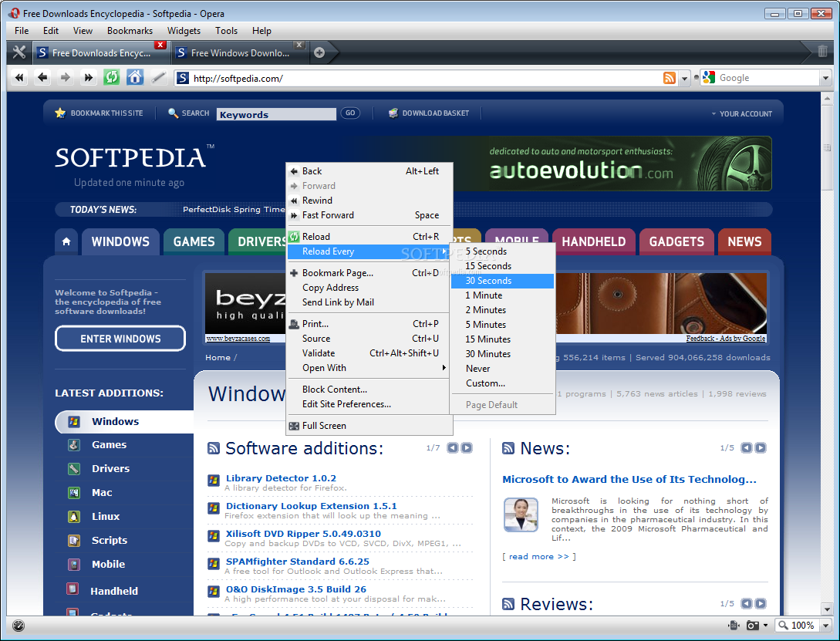Choose Copy Address from context menu

[369, 288]
